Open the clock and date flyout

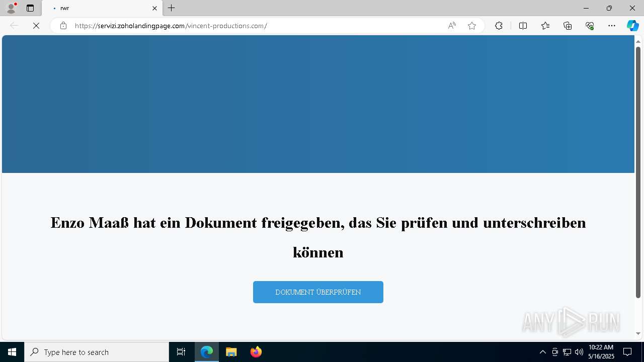click(x=601, y=352)
